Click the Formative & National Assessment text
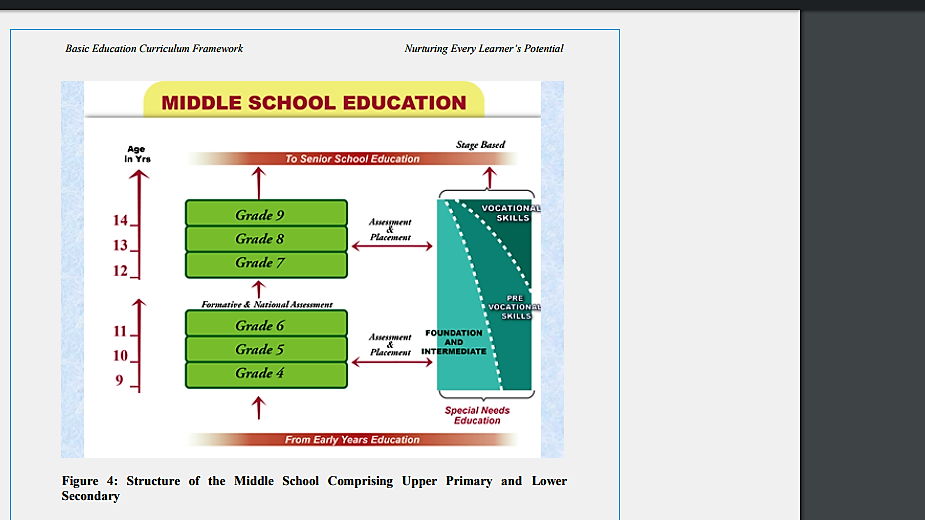Screen dimensions: 925x520 coord(267,304)
